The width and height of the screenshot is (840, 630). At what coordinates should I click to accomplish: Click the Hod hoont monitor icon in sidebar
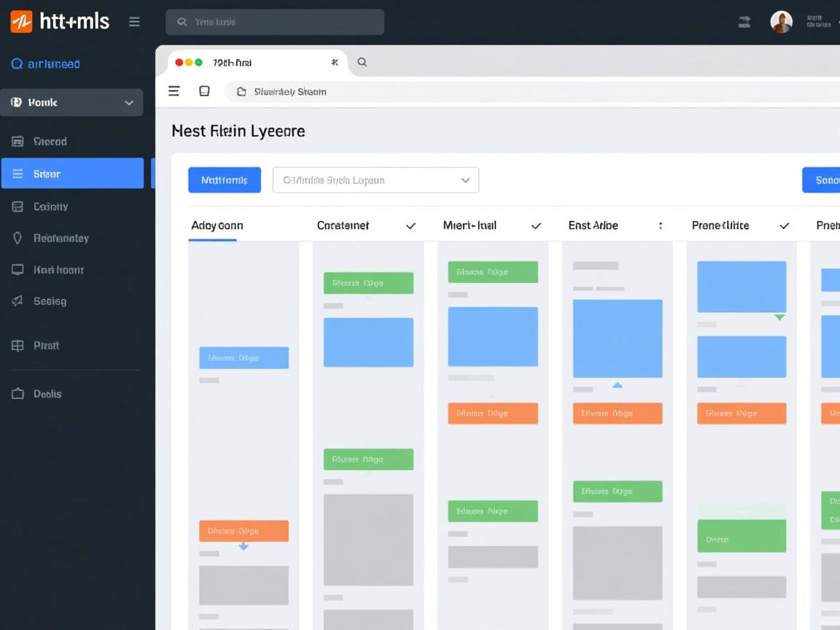point(17,270)
